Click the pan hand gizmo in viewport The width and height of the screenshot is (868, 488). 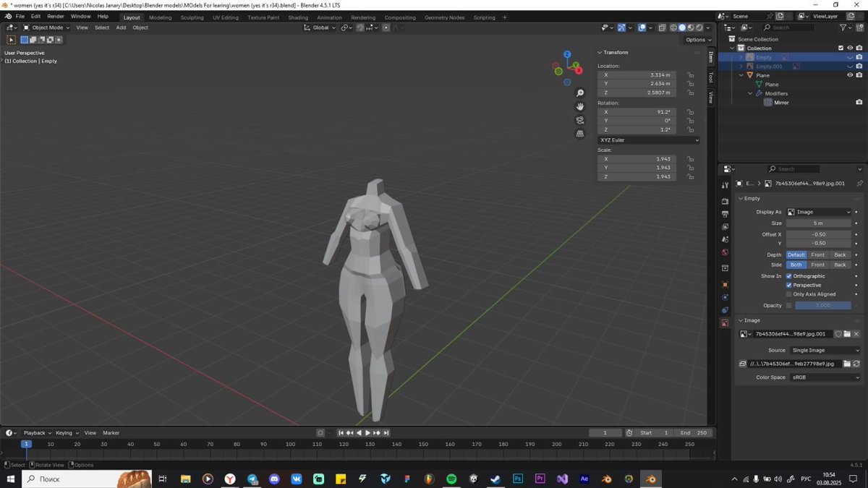tap(580, 106)
